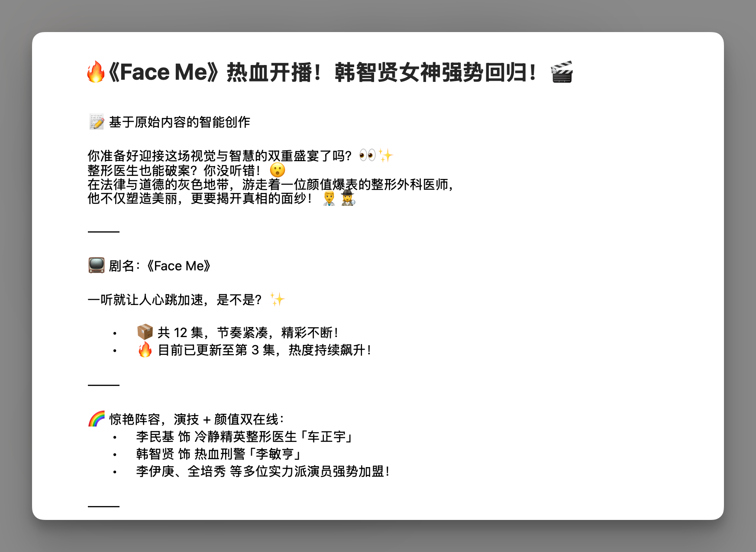Click the eyes emoji after 盛宴了吗
The width and height of the screenshot is (756, 552).
(367, 155)
